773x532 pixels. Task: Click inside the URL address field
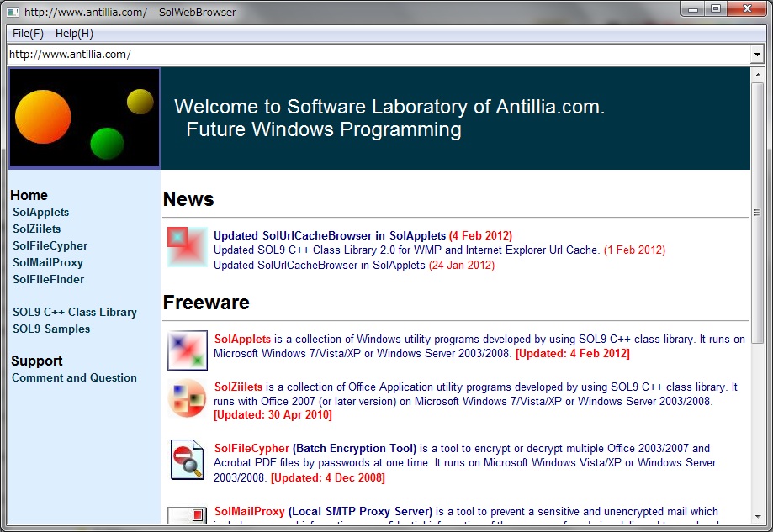point(379,54)
